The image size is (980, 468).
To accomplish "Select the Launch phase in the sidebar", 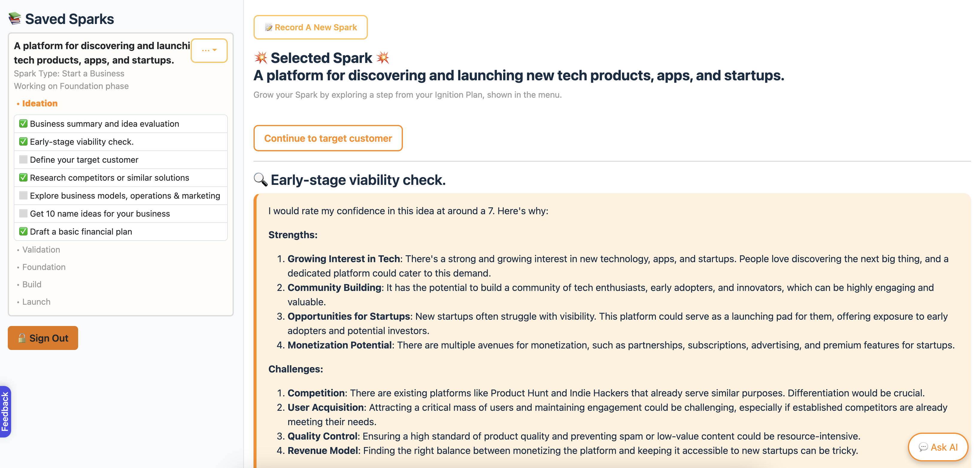I will 36,302.
